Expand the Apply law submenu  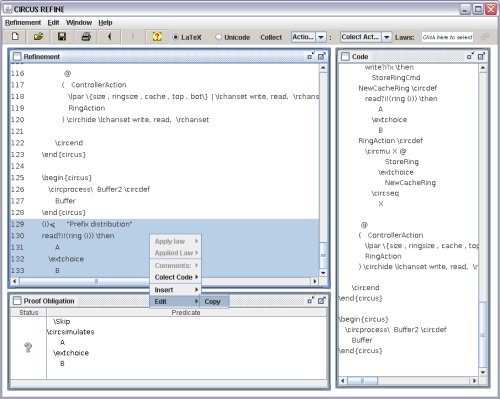(x=176, y=241)
